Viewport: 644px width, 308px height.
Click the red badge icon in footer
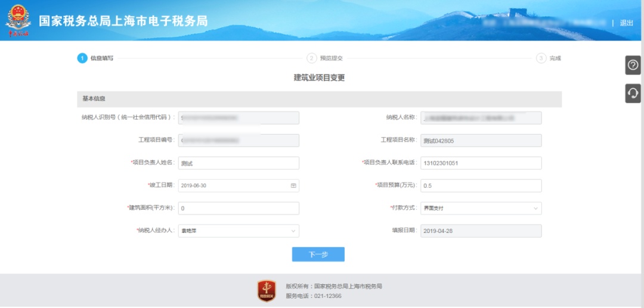tap(267, 291)
